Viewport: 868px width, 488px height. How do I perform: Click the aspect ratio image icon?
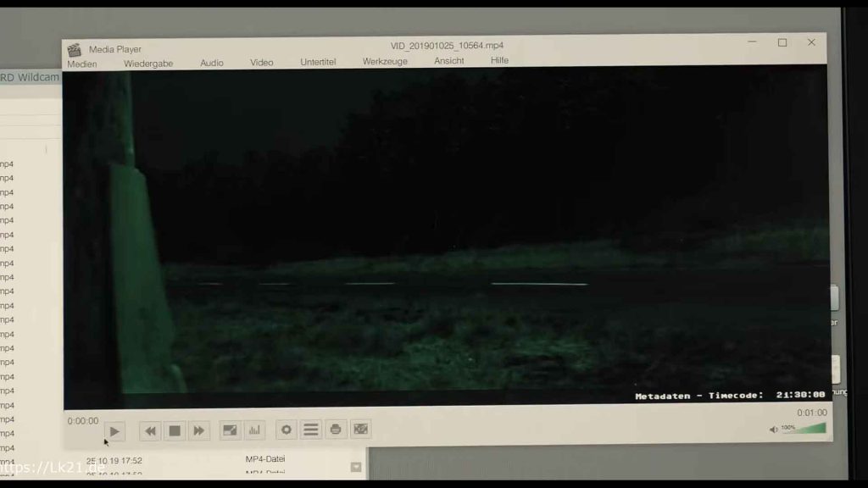click(x=230, y=430)
